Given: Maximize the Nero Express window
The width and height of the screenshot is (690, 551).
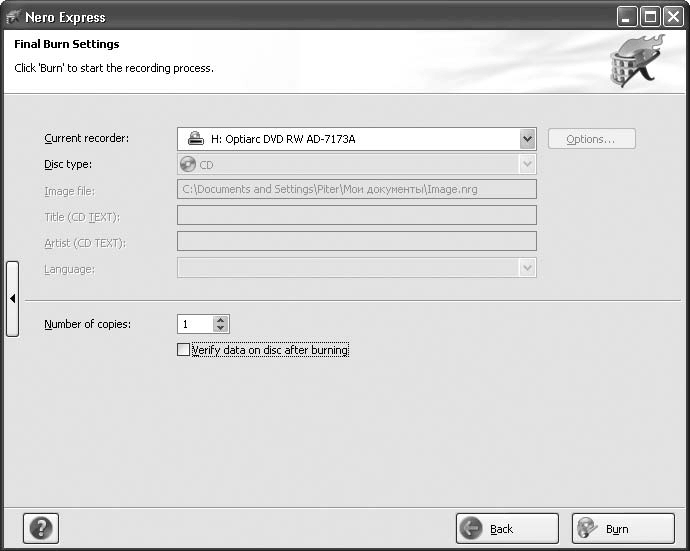Looking at the screenshot, I should [650, 16].
